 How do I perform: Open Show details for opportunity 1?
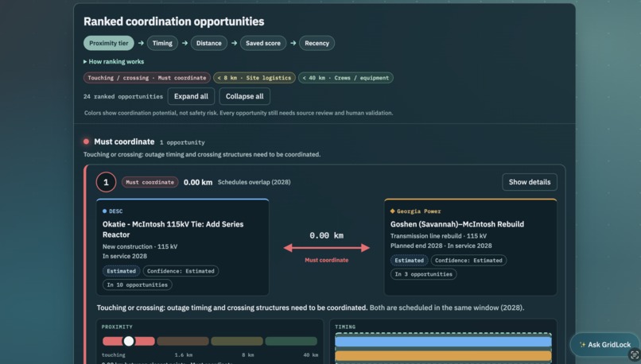click(530, 182)
